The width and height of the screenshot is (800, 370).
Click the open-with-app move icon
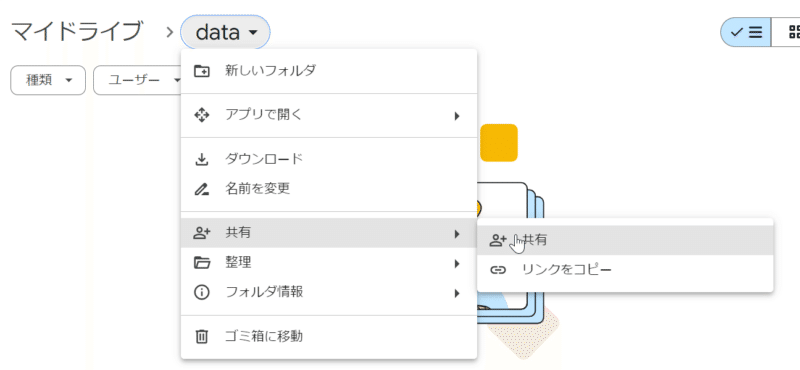click(202, 115)
